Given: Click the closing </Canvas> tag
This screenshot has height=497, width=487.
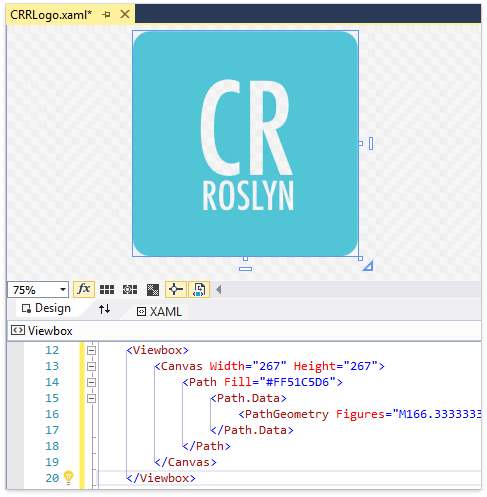Looking at the screenshot, I should coord(185,462).
